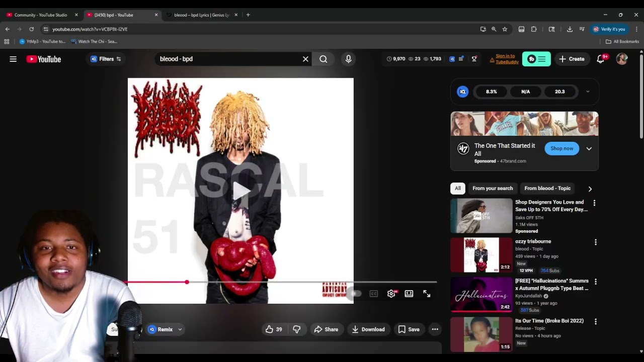Go to YouTube home via logo
The height and width of the screenshot is (362, 644).
click(x=44, y=59)
